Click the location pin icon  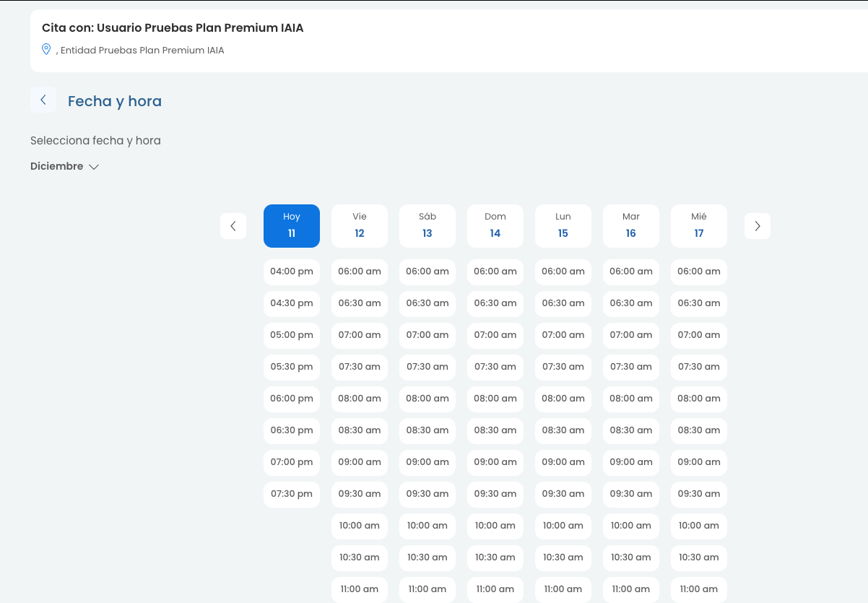click(46, 49)
